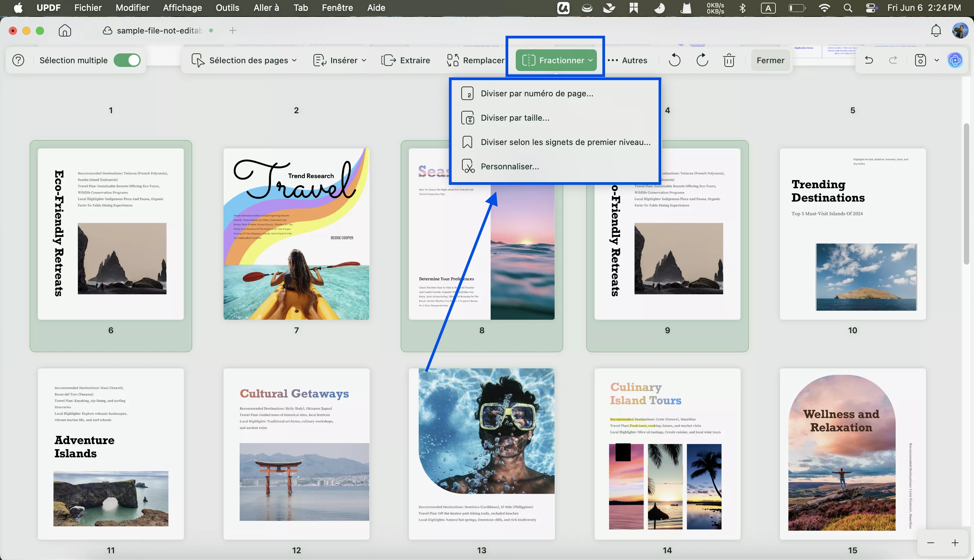Viewport: 974px width, 560px height.
Task: Click the keyboard input source icon
Action: pos(768,8)
